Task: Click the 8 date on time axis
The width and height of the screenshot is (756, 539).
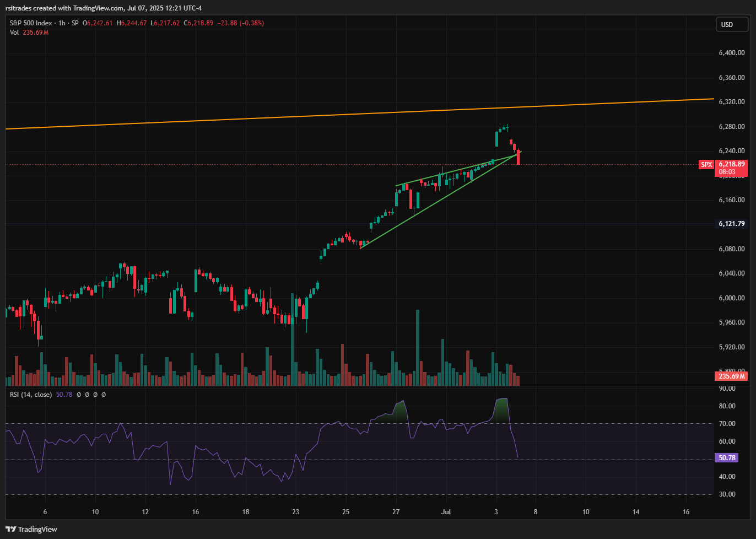Action: (x=536, y=512)
